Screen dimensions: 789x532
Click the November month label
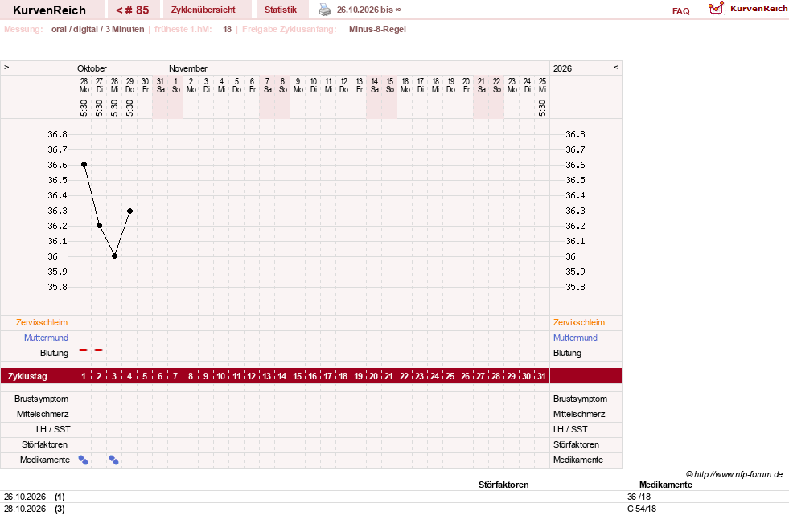pos(188,68)
